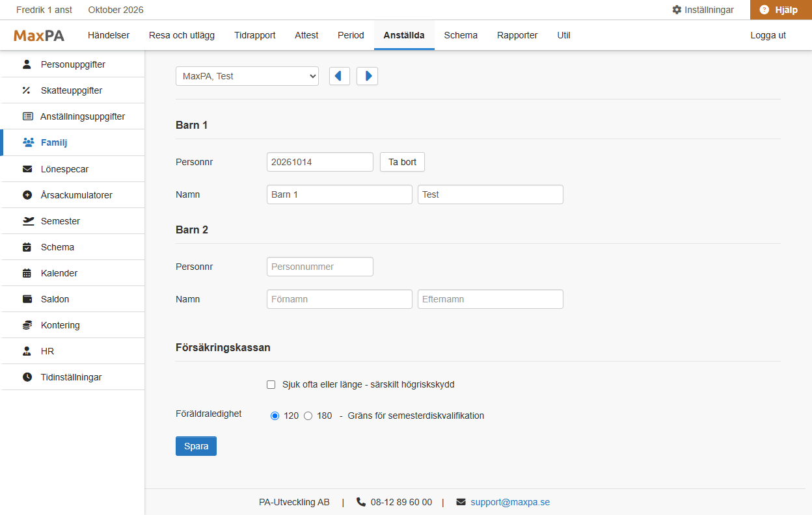Viewport: 812px width, 515px height.
Task: Open the Attest menu item
Action: coord(306,35)
